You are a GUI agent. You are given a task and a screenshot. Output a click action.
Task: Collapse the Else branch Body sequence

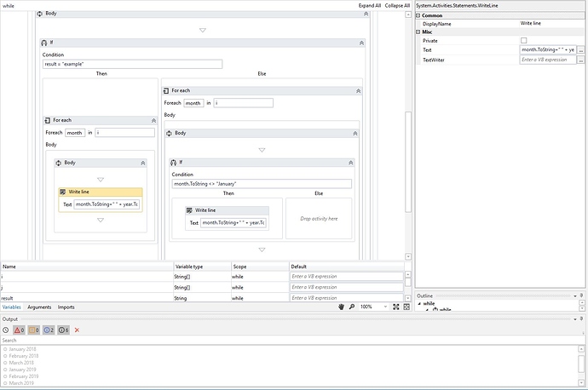click(x=355, y=134)
